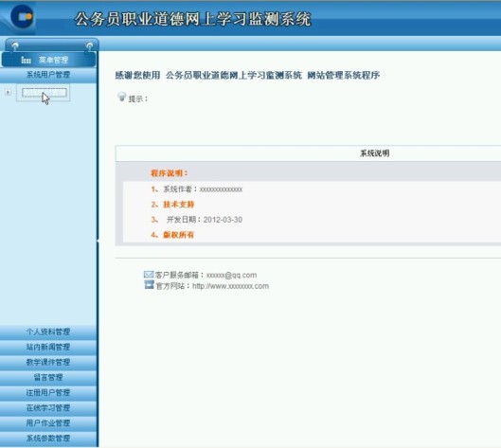Screen dimensions: 501x448
Task: Click the lightbulb icon next to 提示
Action: (121, 97)
